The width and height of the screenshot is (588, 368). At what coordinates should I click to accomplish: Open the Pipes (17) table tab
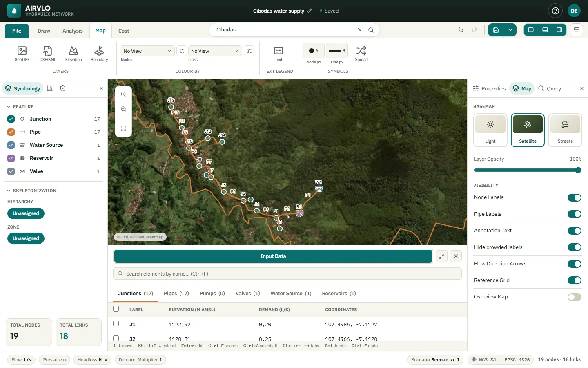point(176,294)
